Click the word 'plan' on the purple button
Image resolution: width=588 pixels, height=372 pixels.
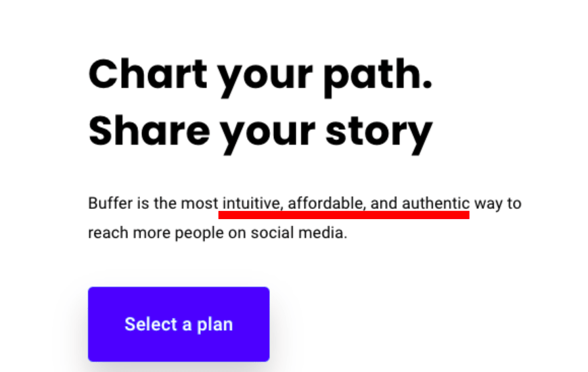pyautogui.click(x=214, y=324)
